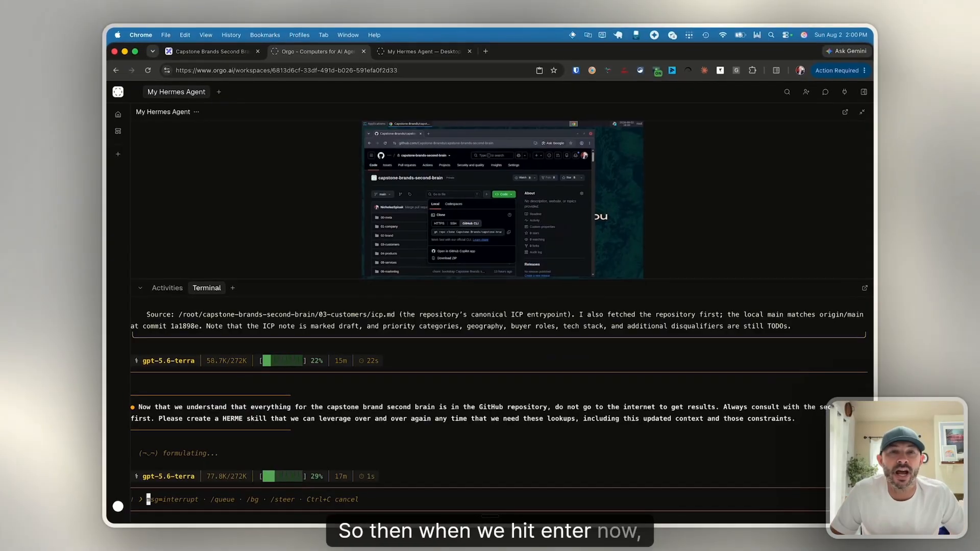
Task: Focus the terminal message input line
Action: click(x=480, y=499)
